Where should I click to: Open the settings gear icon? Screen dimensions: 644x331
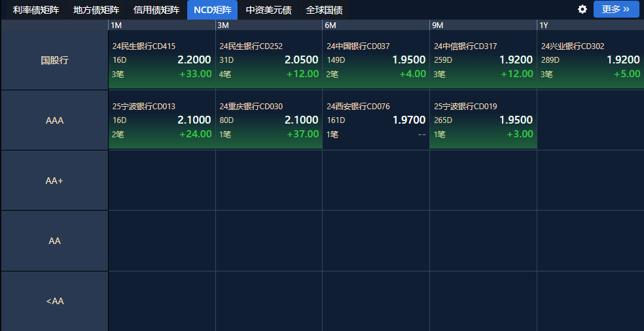click(582, 9)
